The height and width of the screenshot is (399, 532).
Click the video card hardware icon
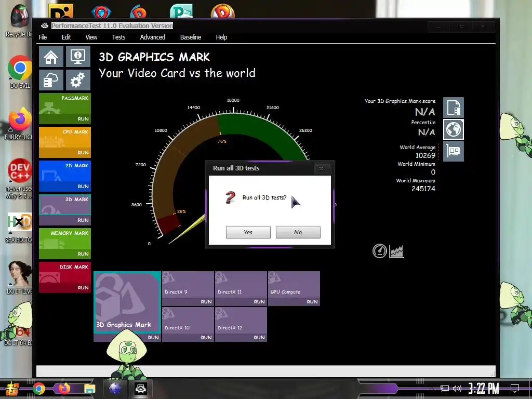[x=453, y=151]
